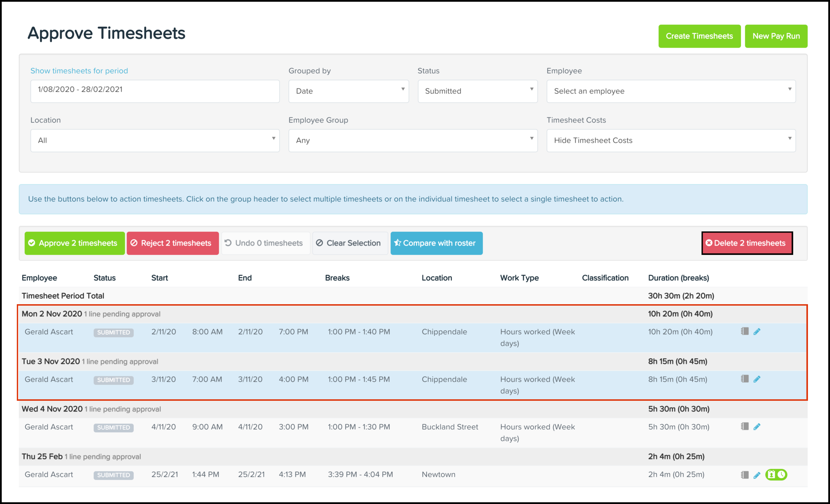Expand the Select an employee dropdown
Viewport: 830px width, 504px height.
click(671, 91)
